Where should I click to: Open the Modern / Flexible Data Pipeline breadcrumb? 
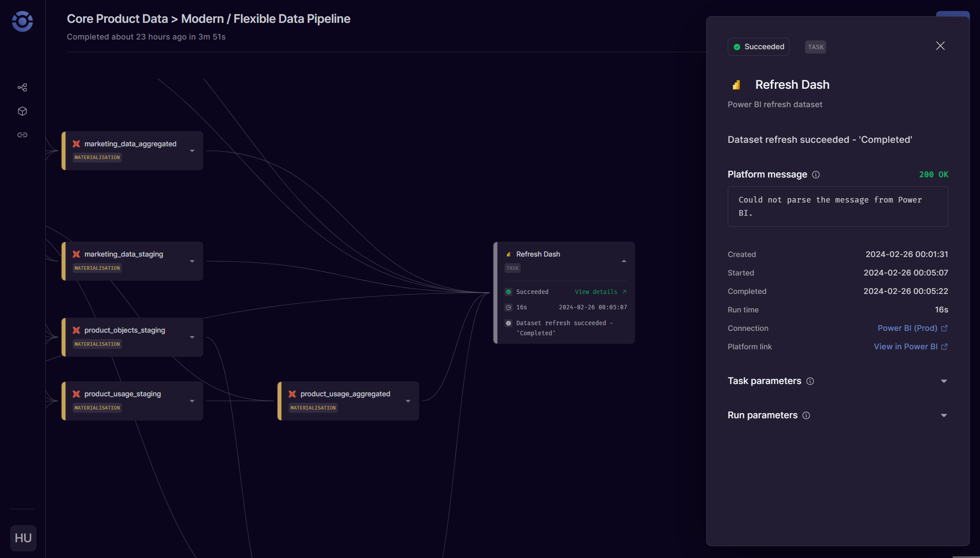[x=265, y=18]
